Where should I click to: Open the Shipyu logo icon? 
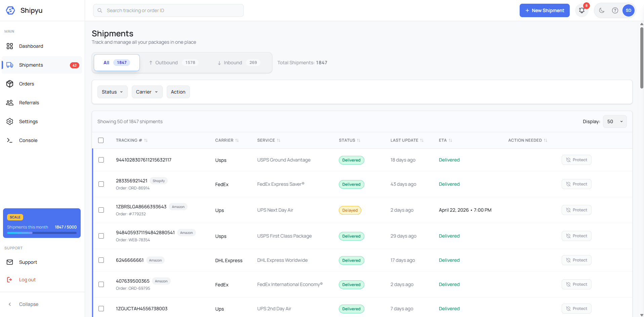pos(10,10)
